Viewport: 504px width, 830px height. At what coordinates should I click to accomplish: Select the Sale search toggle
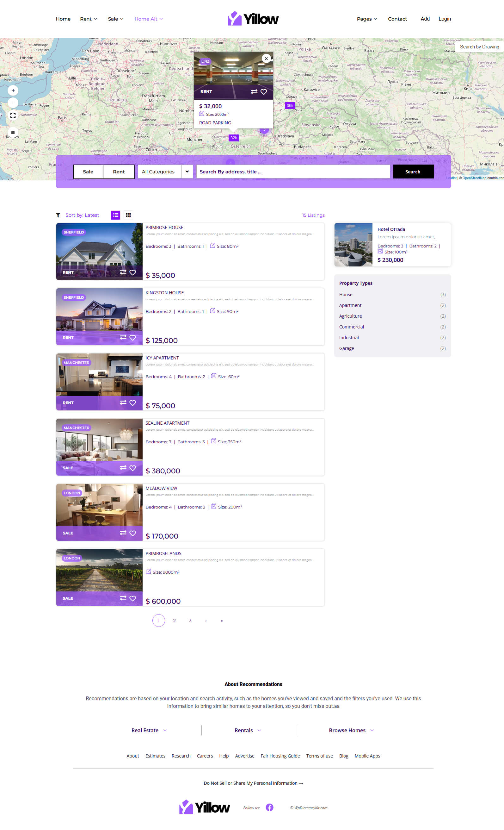(x=88, y=172)
